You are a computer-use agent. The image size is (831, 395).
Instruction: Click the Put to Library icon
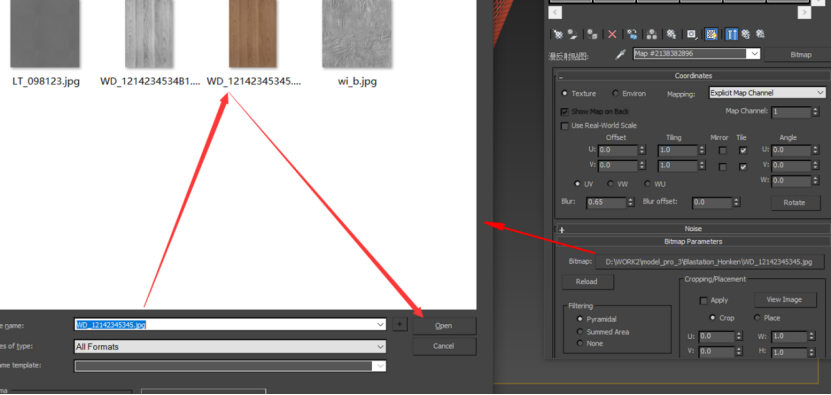671,34
